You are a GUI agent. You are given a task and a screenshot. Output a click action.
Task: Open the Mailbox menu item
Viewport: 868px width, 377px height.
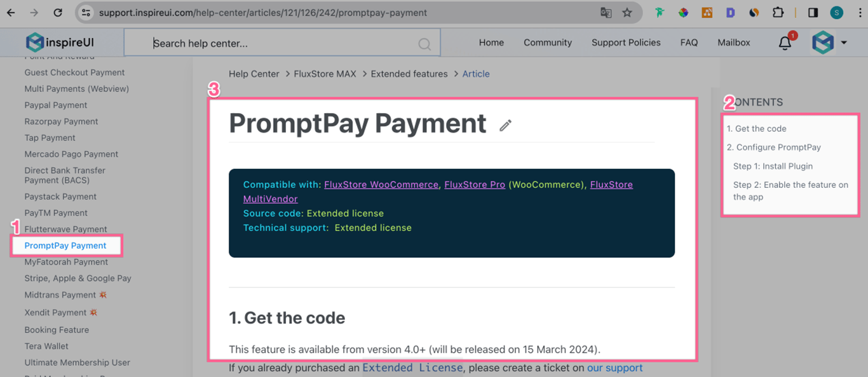[x=734, y=43]
